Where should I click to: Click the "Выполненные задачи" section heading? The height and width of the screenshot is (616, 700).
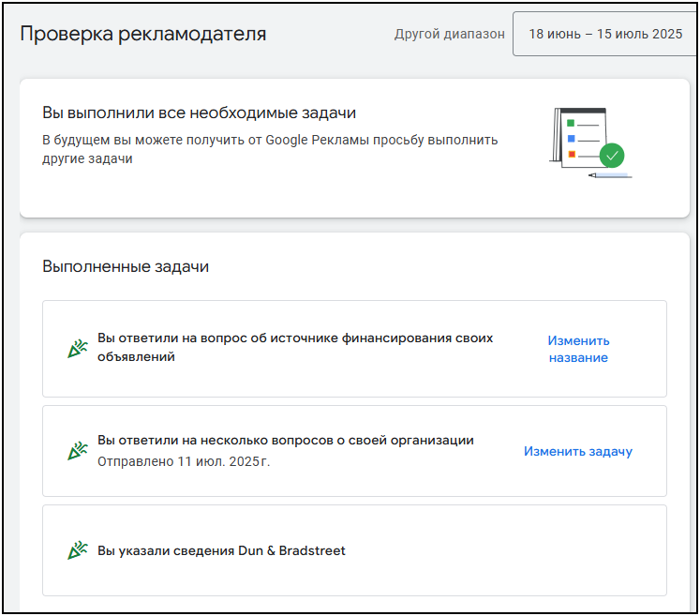(126, 266)
